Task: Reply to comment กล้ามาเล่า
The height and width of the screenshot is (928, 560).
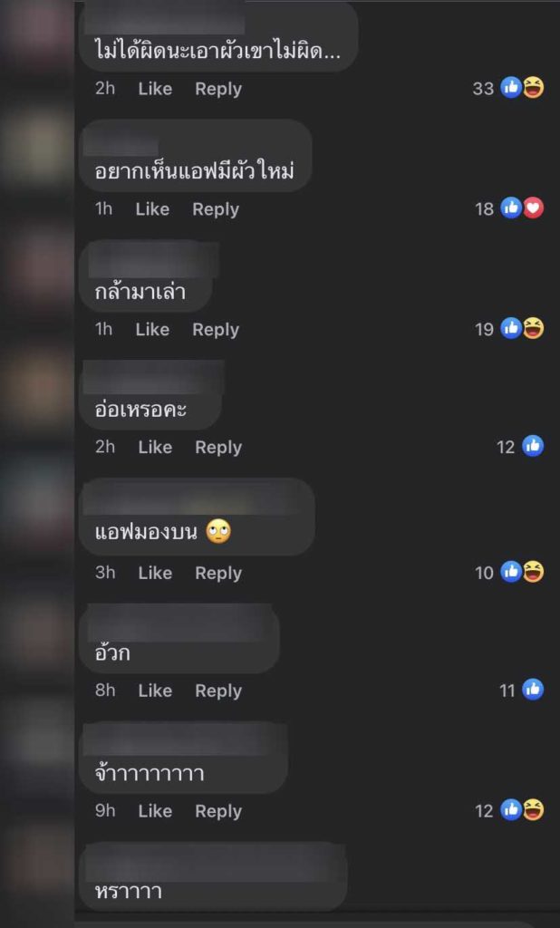Action: coord(216,329)
